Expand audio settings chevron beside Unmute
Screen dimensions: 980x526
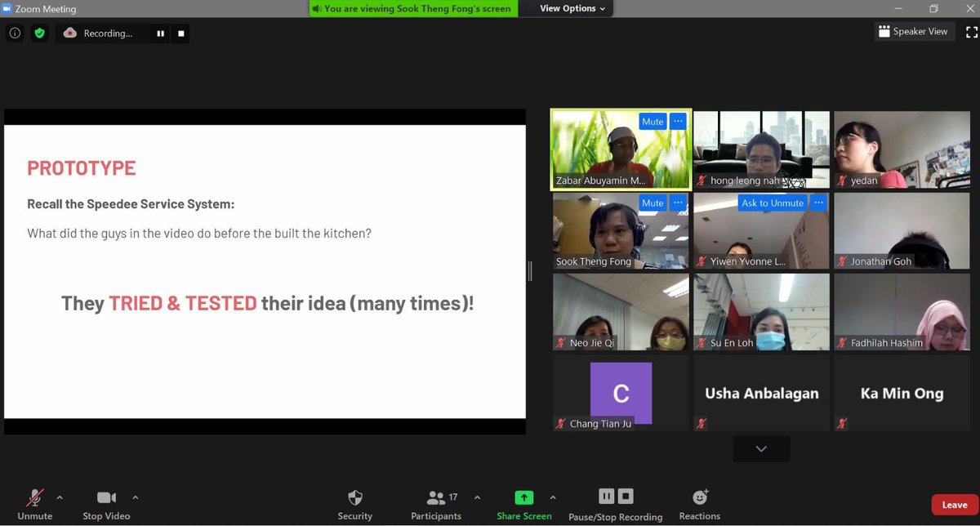(x=59, y=497)
